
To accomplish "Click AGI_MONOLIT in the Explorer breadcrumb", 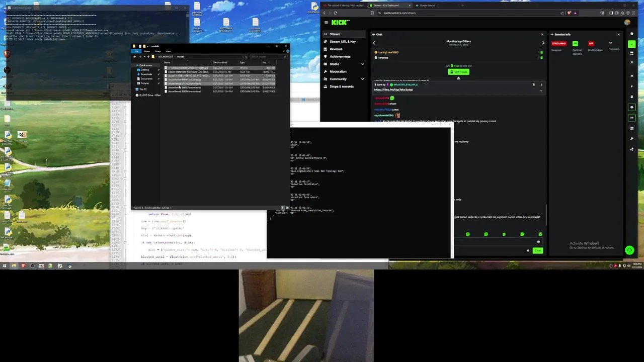I will click(x=166, y=57).
